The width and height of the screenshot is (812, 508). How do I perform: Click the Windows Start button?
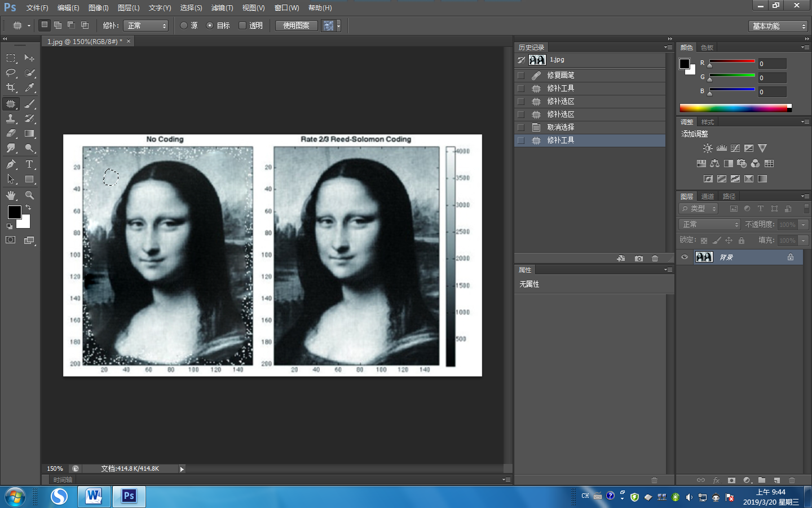pos(15,497)
